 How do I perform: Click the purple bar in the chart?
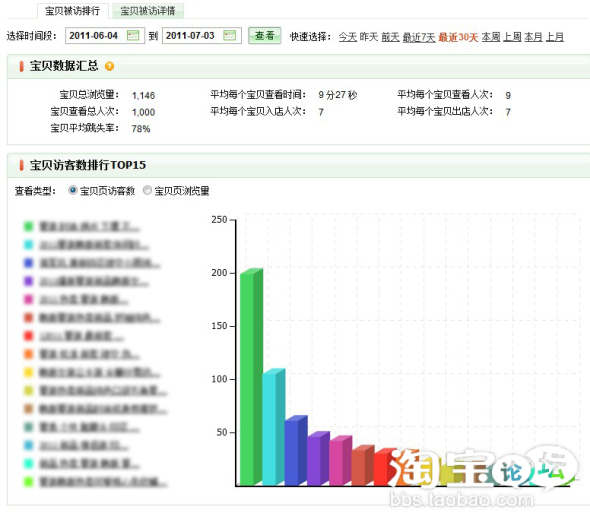(318, 458)
